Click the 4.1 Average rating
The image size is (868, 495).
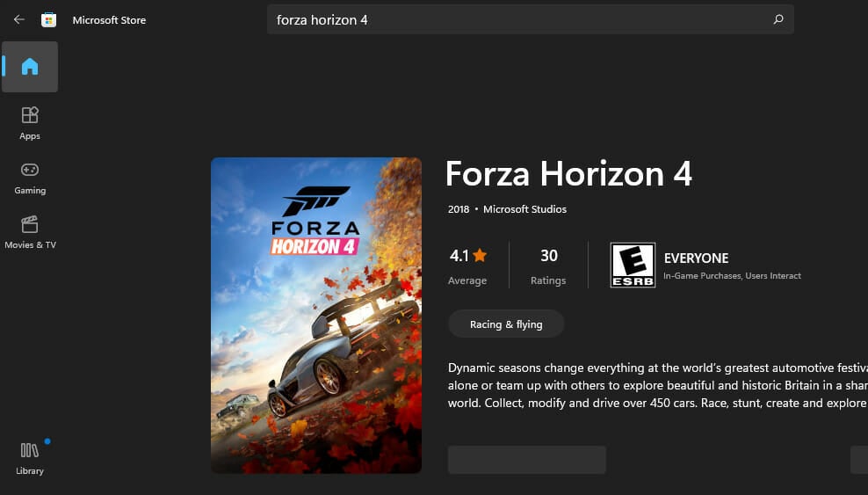(467, 266)
